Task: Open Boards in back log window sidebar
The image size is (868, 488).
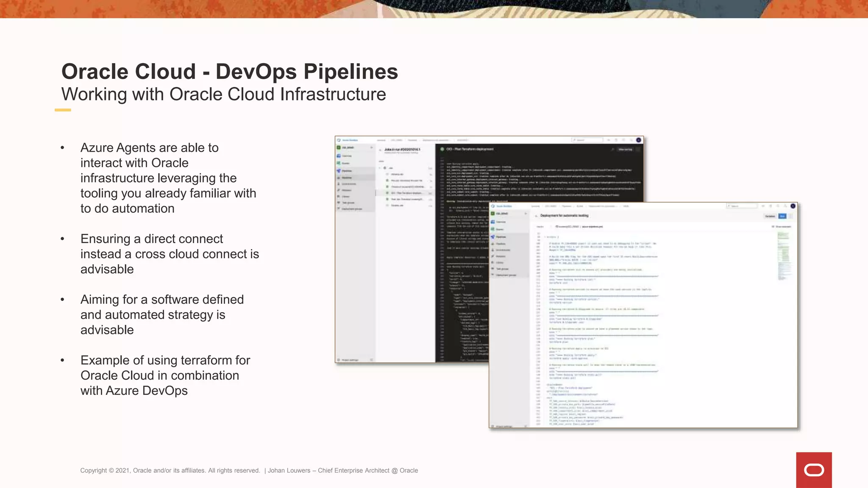Action: click(x=343, y=163)
